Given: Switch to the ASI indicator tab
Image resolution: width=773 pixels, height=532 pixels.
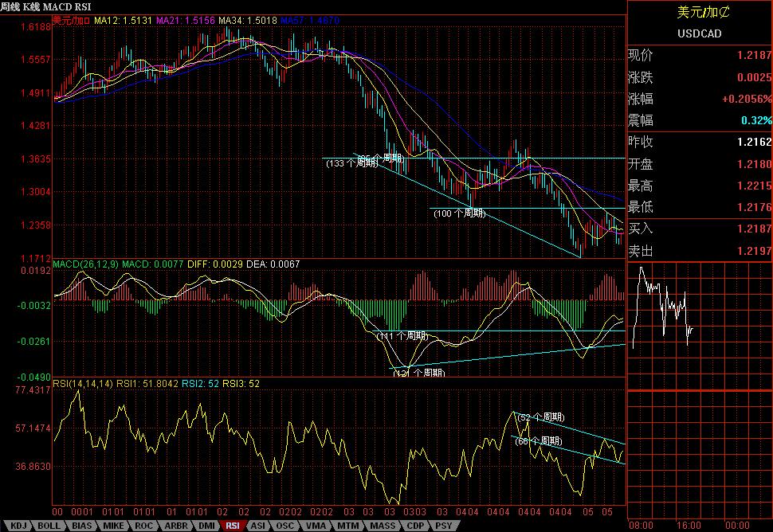Looking at the screenshot, I should click(258, 526).
